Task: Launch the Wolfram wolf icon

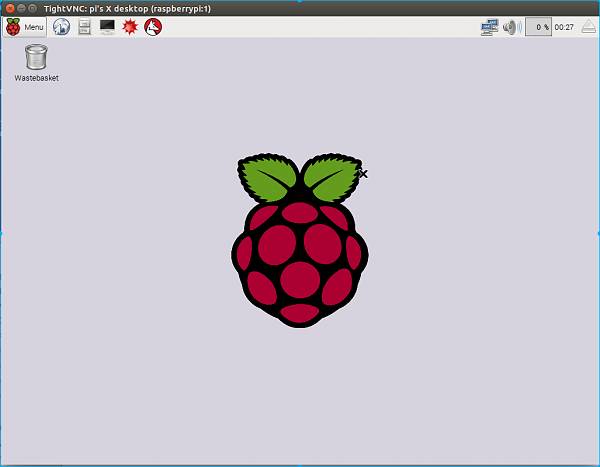Action: (153, 27)
